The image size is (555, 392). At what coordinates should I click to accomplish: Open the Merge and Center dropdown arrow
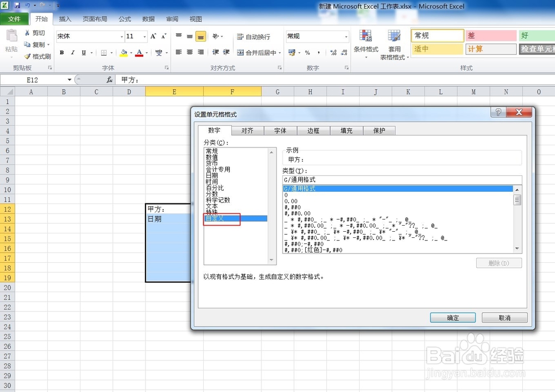coord(280,53)
